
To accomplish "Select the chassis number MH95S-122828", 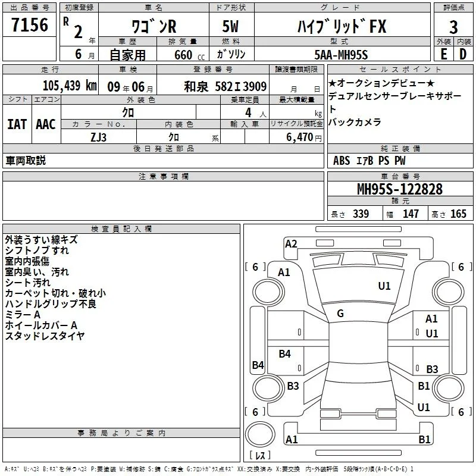I will coord(400,189).
